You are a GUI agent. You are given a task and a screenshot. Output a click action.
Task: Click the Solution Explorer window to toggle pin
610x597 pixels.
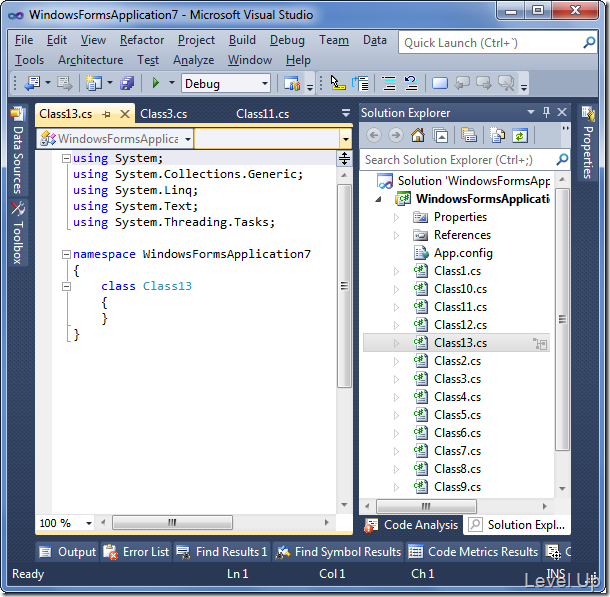pyautogui.click(x=546, y=112)
